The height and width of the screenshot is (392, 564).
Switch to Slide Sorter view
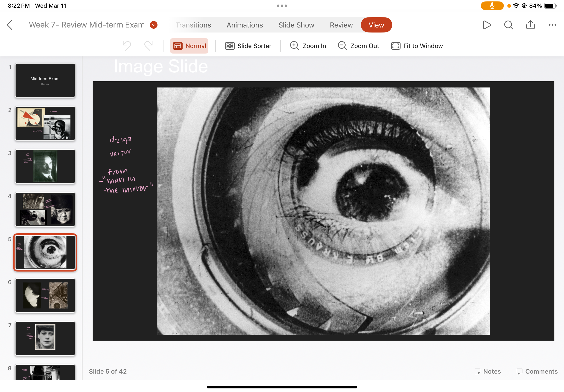point(248,46)
